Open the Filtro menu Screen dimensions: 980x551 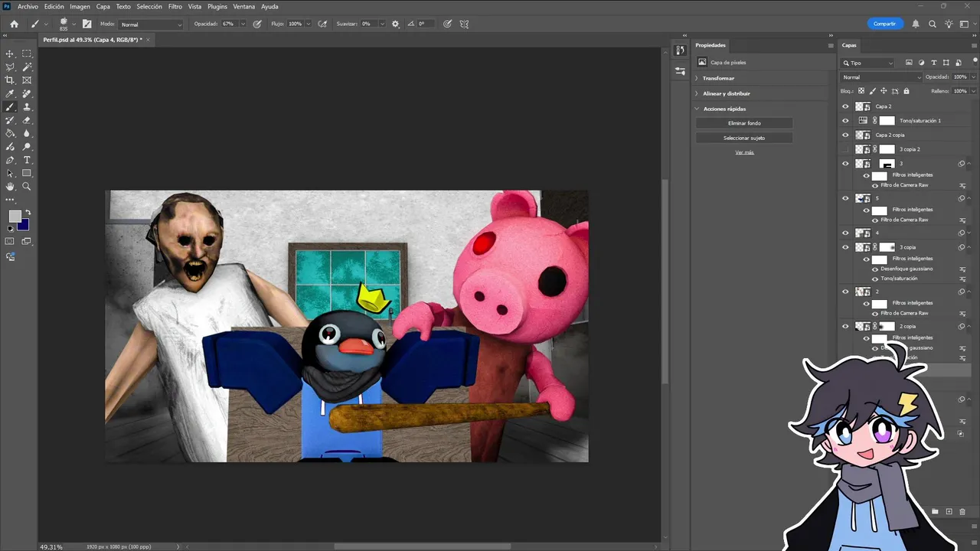point(175,6)
